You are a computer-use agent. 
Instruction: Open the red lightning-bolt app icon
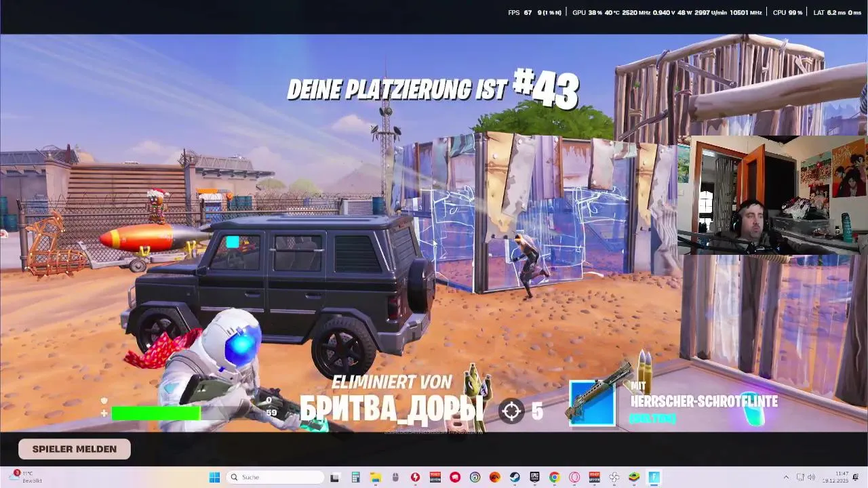415,477
